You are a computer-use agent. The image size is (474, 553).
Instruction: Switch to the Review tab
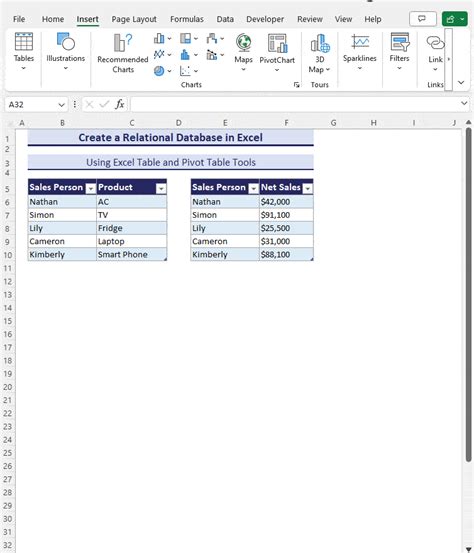point(310,19)
